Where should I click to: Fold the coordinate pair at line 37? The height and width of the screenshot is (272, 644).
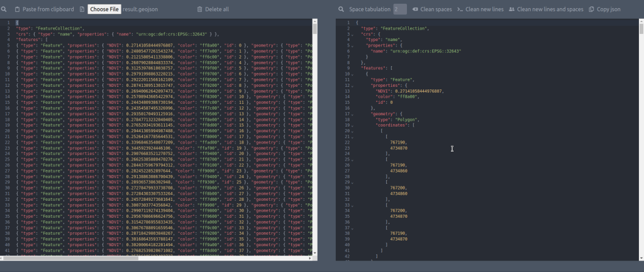(x=352, y=228)
